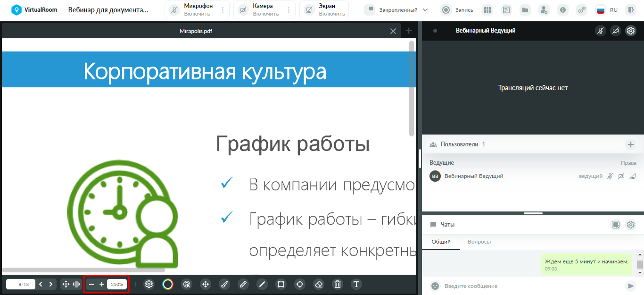This screenshot has height=295, width=644.
Task: Turn on screen sharing
Action: [324, 10]
